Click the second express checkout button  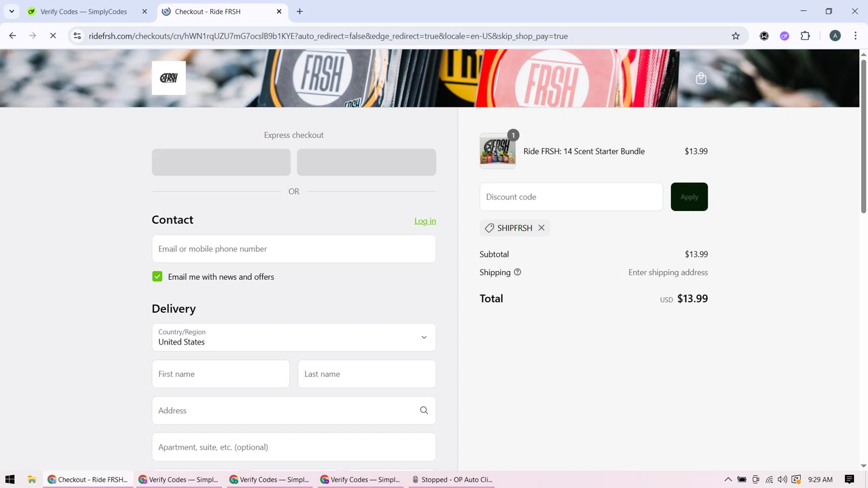[x=366, y=162]
